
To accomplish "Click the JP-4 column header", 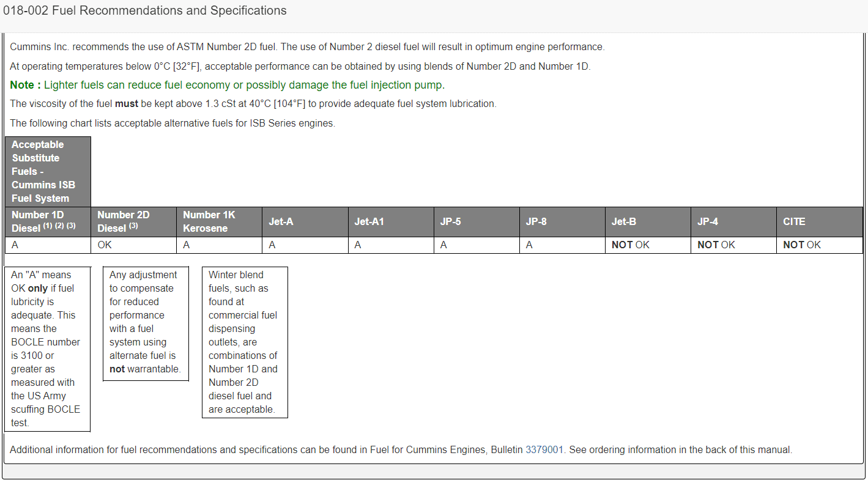I will click(x=733, y=221).
